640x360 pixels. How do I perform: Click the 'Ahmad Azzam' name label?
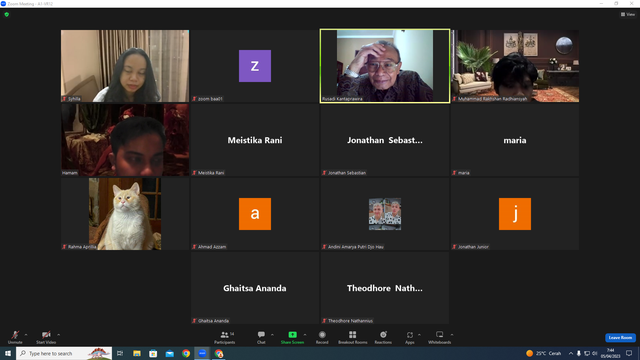[x=212, y=247]
